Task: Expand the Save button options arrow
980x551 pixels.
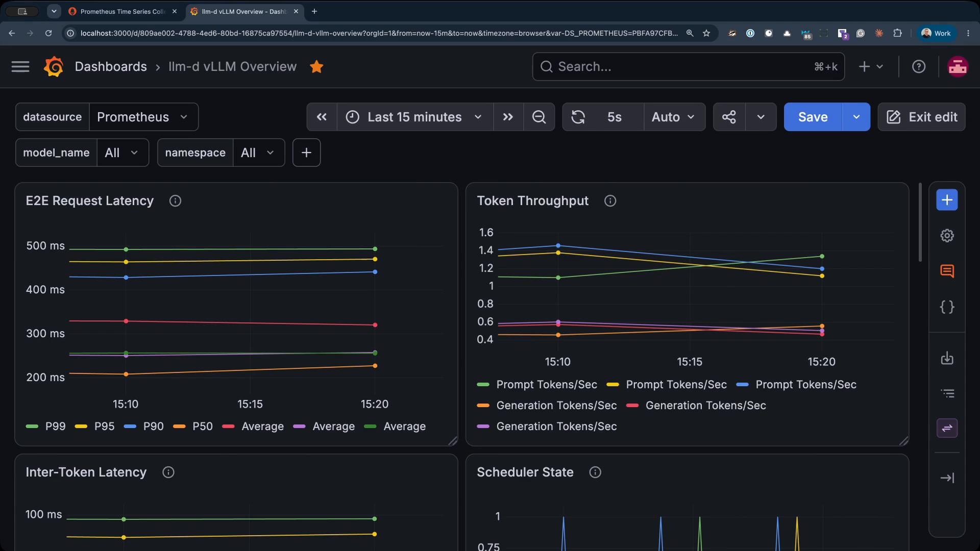Action: 856,117
